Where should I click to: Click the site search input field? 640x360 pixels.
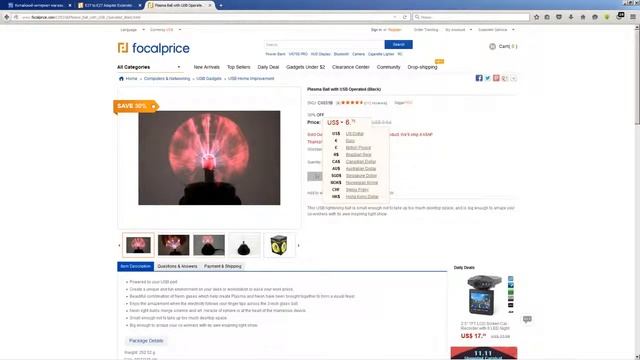point(324,44)
